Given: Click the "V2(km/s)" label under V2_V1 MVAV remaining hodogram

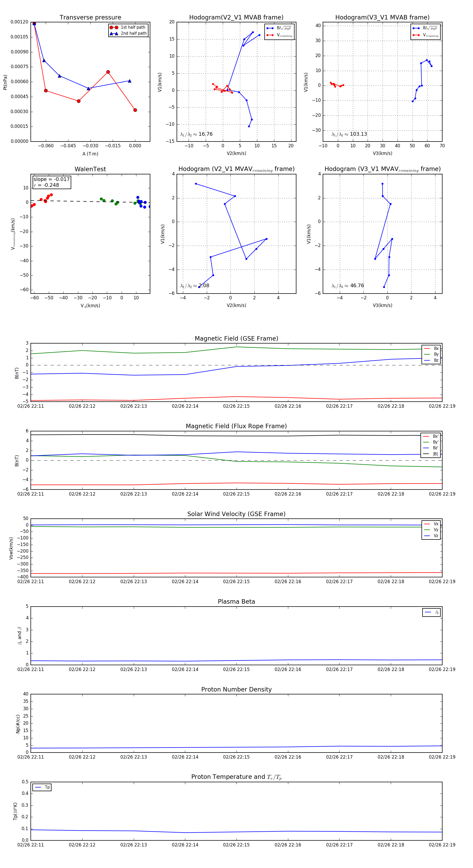Looking at the screenshot, I should pos(236,305).
